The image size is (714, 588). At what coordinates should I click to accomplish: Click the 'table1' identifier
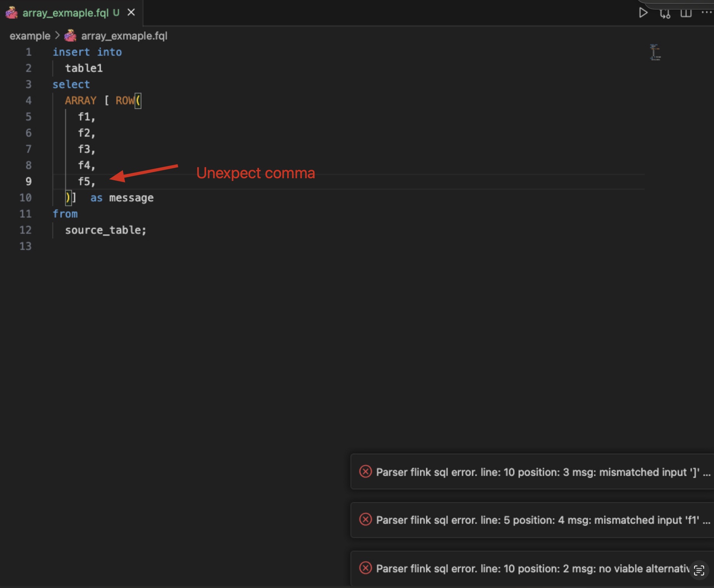pos(84,68)
